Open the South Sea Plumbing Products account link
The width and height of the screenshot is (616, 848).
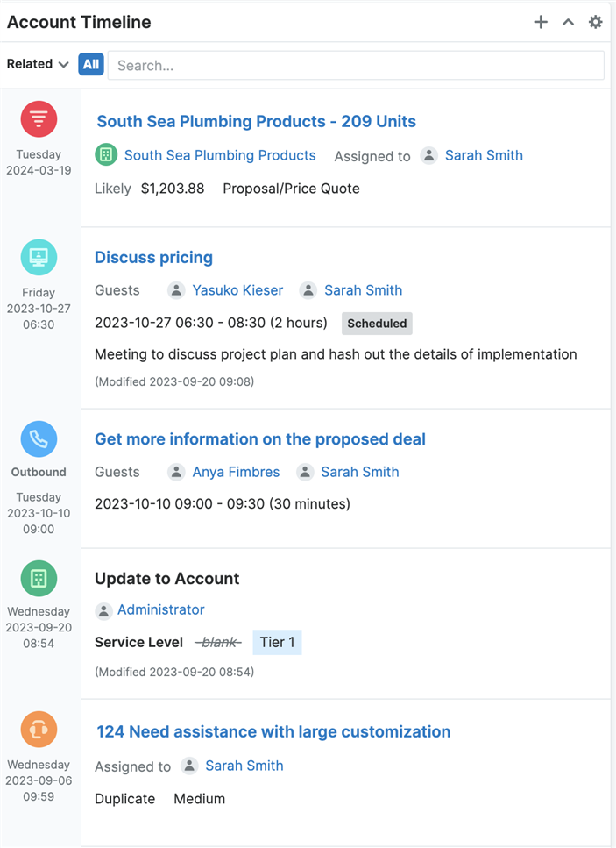tap(219, 155)
